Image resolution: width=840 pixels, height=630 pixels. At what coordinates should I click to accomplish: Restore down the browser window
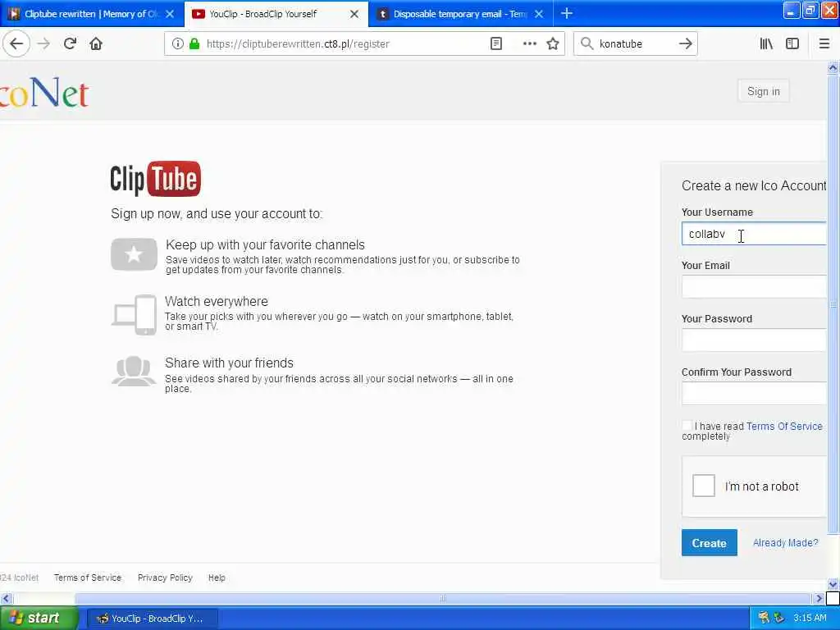810,11
